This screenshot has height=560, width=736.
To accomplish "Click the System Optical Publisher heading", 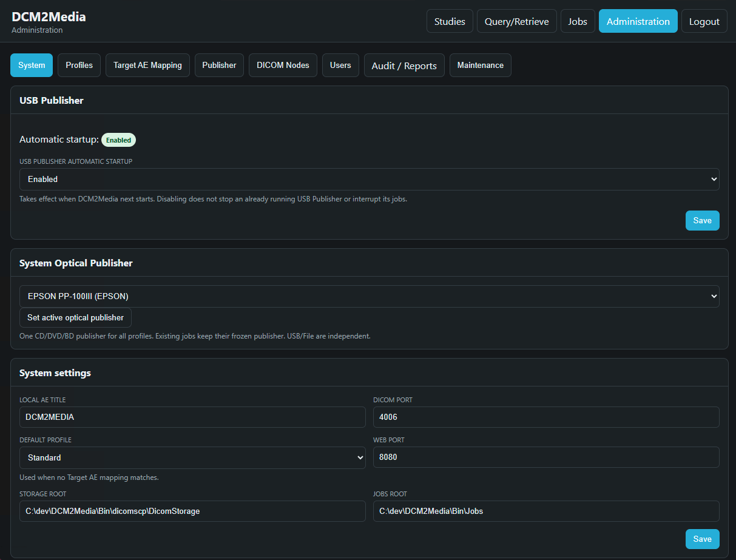I will [x=76, y=263].
